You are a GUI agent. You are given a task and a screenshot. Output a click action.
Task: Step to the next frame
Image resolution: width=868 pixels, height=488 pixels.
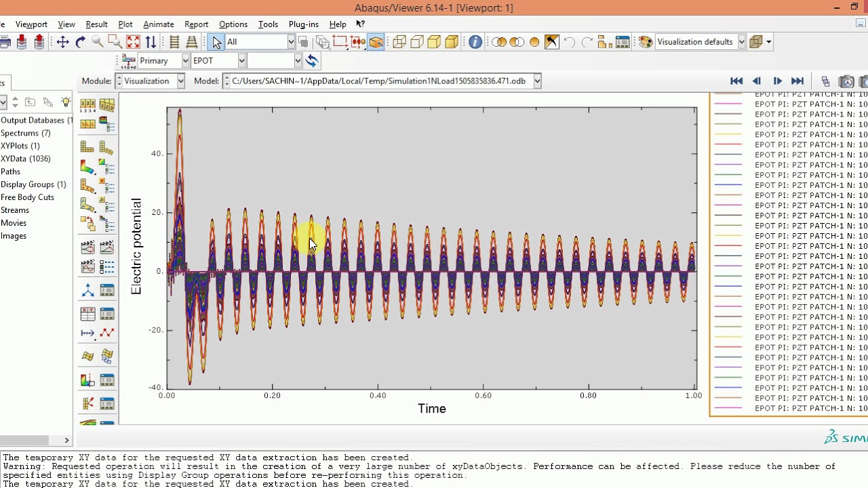777,81
